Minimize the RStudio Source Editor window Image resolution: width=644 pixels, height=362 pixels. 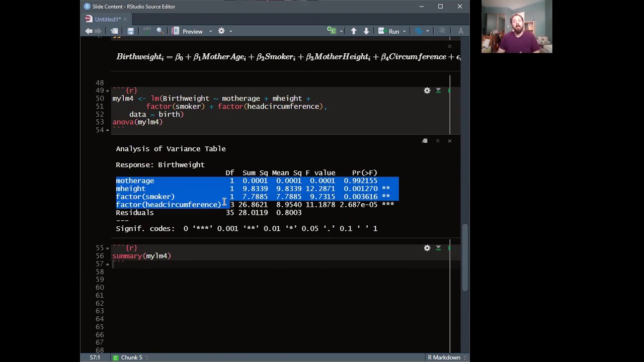click(x=421, y=7)
